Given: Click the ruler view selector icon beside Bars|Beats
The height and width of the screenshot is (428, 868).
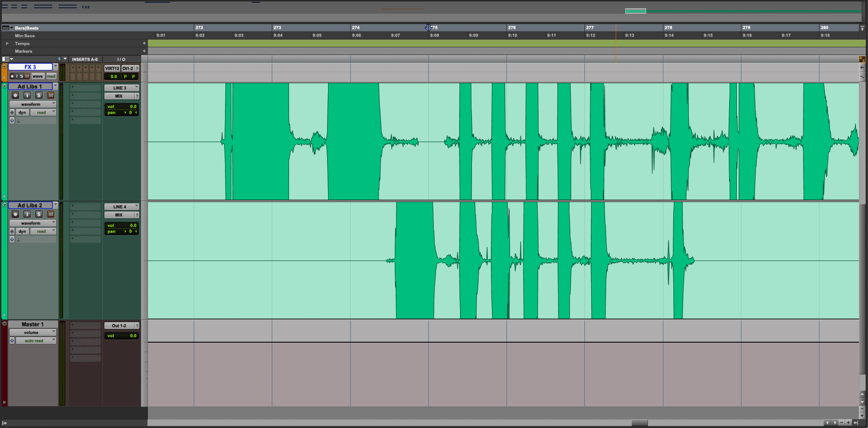Looking at the screenshot, I should point(6,28).
